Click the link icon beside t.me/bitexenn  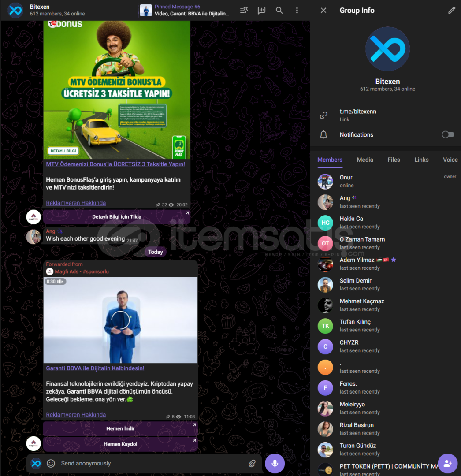pos(323,115)
